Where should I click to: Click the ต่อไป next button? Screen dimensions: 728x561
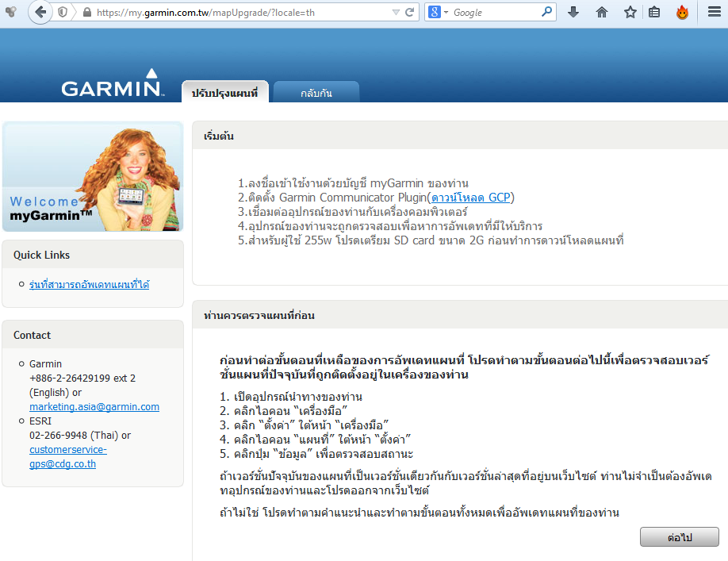[680, 537]
